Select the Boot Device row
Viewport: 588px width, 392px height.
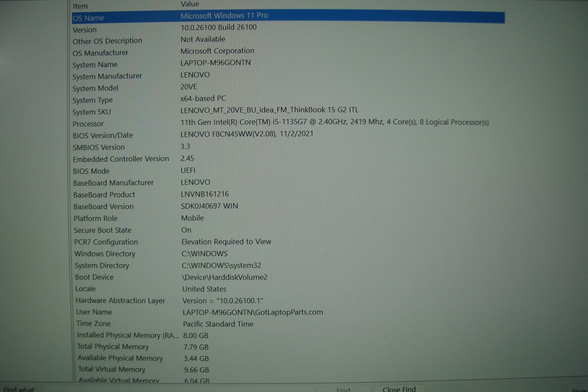[94, 277]
